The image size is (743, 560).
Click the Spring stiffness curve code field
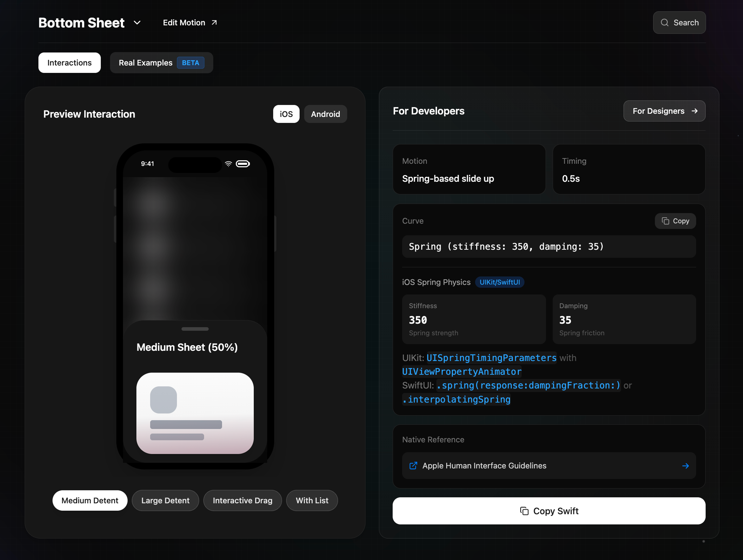549,247
